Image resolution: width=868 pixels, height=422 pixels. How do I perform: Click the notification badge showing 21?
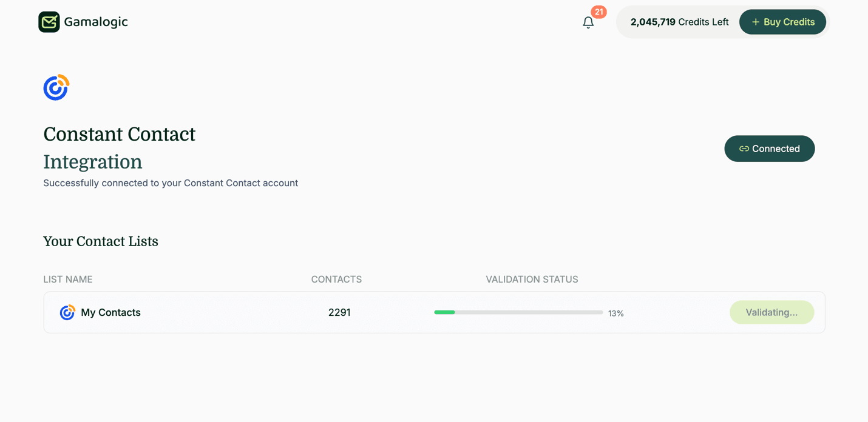[598, 12]
